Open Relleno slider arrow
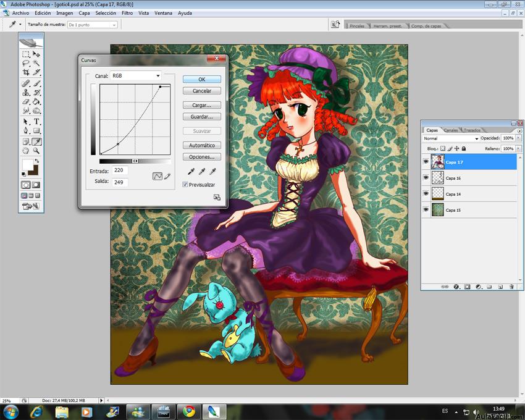 pos(518,148)
